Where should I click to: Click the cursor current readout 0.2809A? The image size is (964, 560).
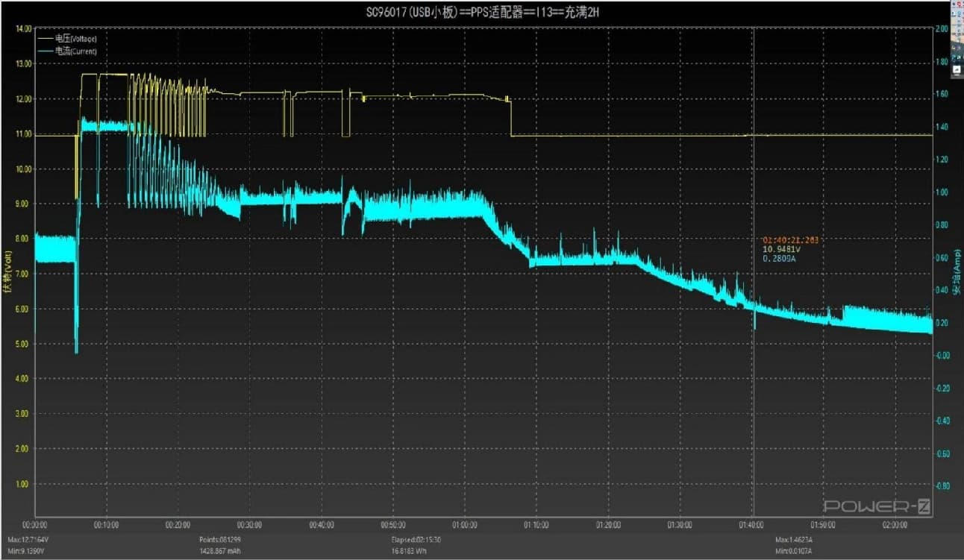coord(780,259)
